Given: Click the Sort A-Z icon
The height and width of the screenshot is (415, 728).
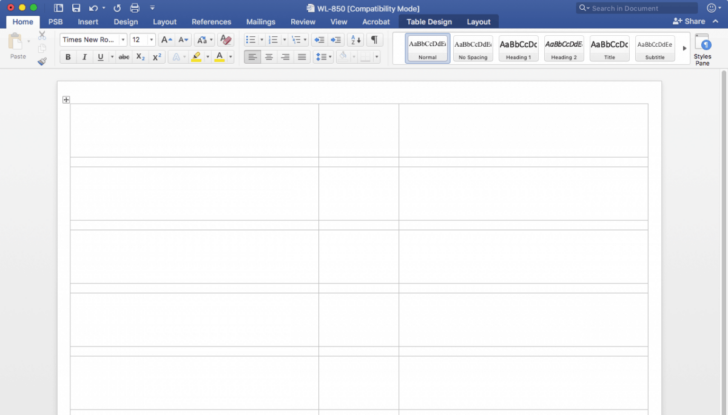Looking at the screenshot, I should (x=356, y=40).
